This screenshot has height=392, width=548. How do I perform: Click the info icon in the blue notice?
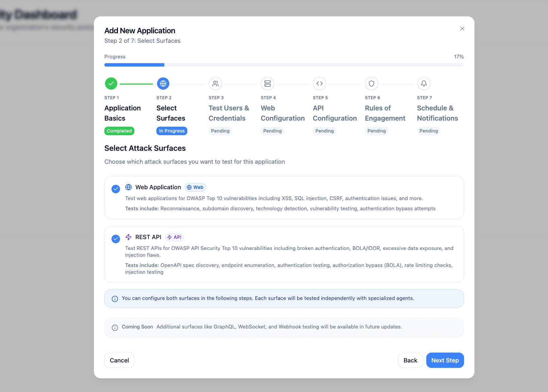pyautogui.click(x=115, y=299)
